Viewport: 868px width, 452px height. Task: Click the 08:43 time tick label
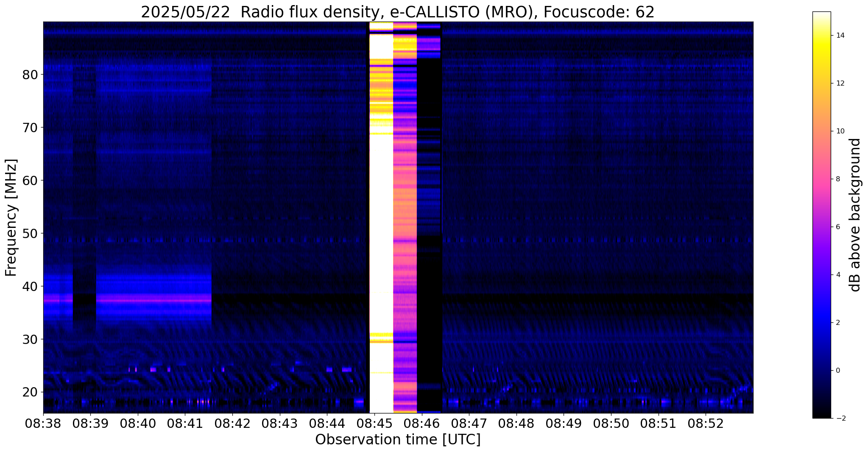click(279, 424)
